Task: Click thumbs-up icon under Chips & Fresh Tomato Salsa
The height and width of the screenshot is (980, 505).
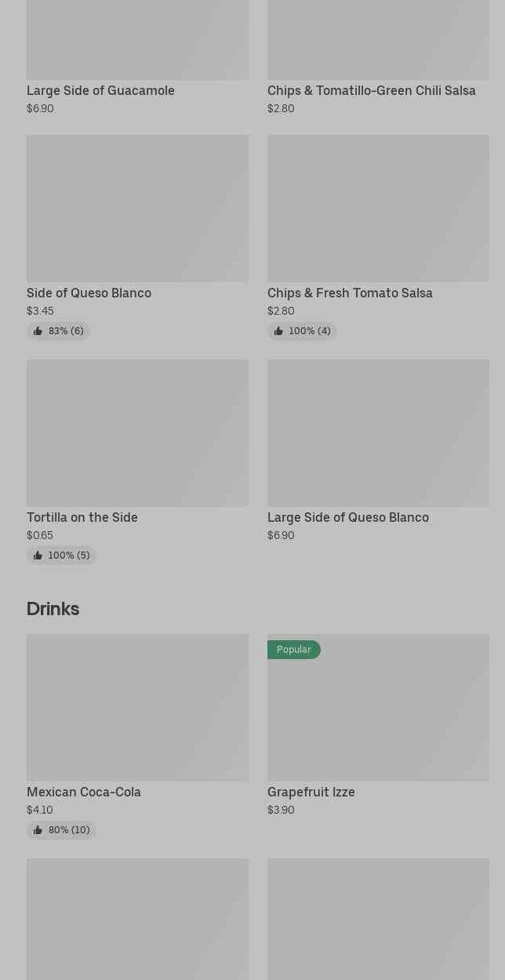Action: (x=278, y=331)
